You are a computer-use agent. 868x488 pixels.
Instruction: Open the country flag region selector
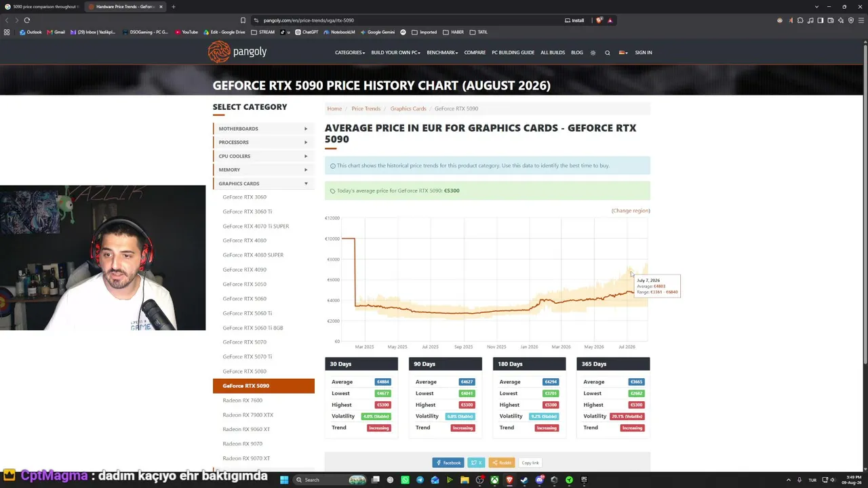[x=623, y=53]
